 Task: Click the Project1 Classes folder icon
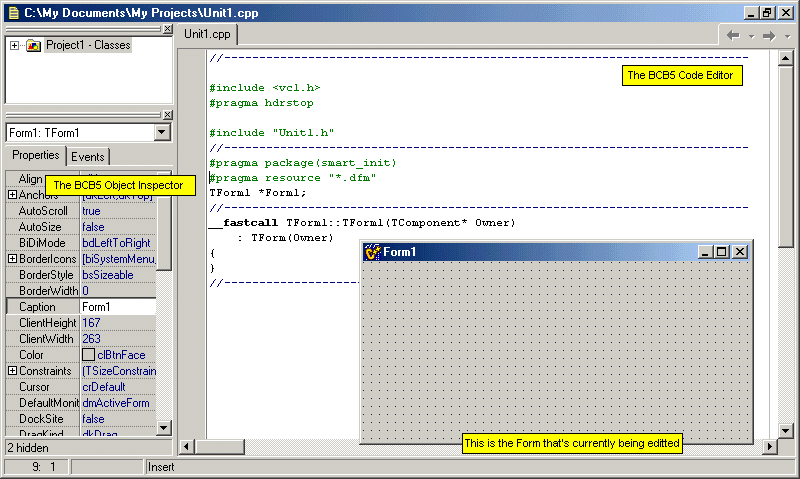click(x=33, y=46)
